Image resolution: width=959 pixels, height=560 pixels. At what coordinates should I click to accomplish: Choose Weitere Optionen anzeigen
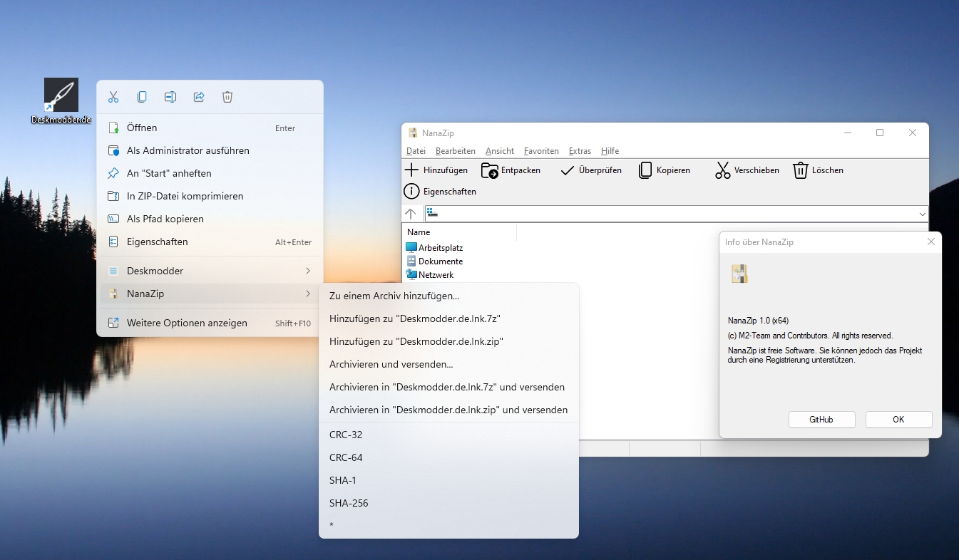point(210,323)
